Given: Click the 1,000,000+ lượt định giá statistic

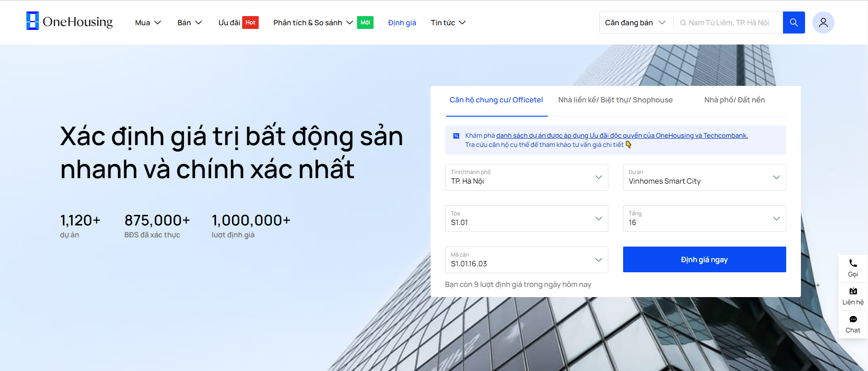Looking at the screenshot, I should pyautogui.click(x=251, y=226).
